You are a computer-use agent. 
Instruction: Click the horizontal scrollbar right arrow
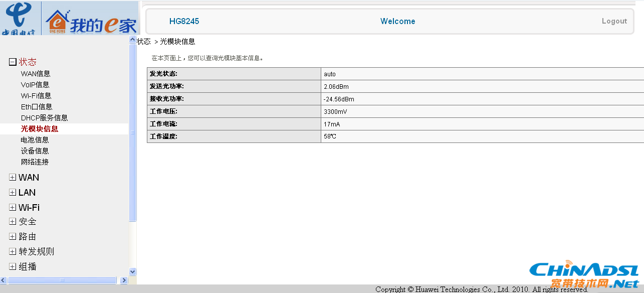[x=124, y=280]
